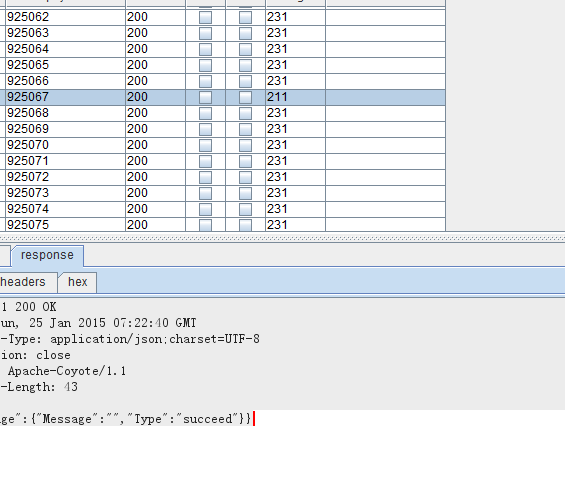
Task: Tick checkbox beside length 231 in row 925069
Action: pos(245,129)
